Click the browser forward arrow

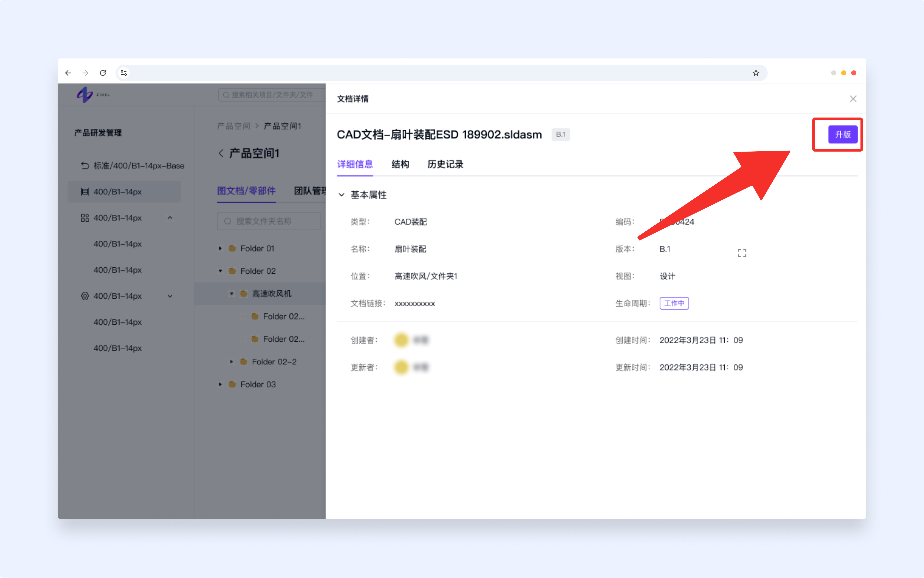pyautogui.click(x=85, y=73)
